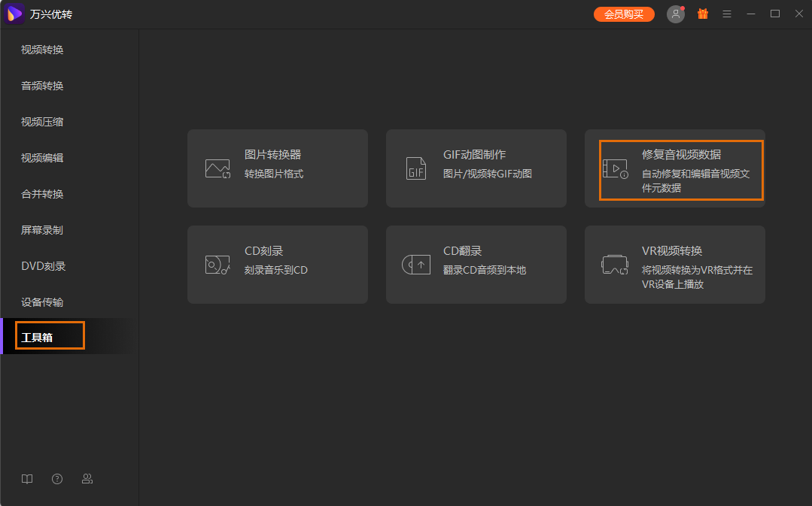Open the CD翻录 tool
Screen dimensions: 812x506
coord(476,265)
